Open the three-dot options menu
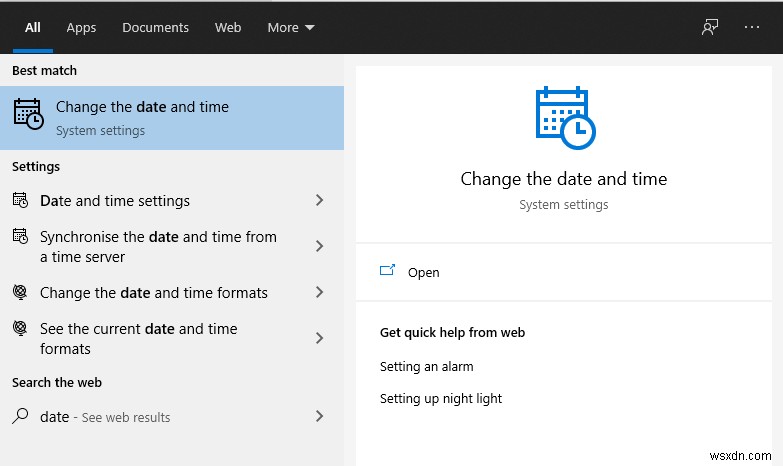Viewport: 783px width, 466px height. (752, 28)
